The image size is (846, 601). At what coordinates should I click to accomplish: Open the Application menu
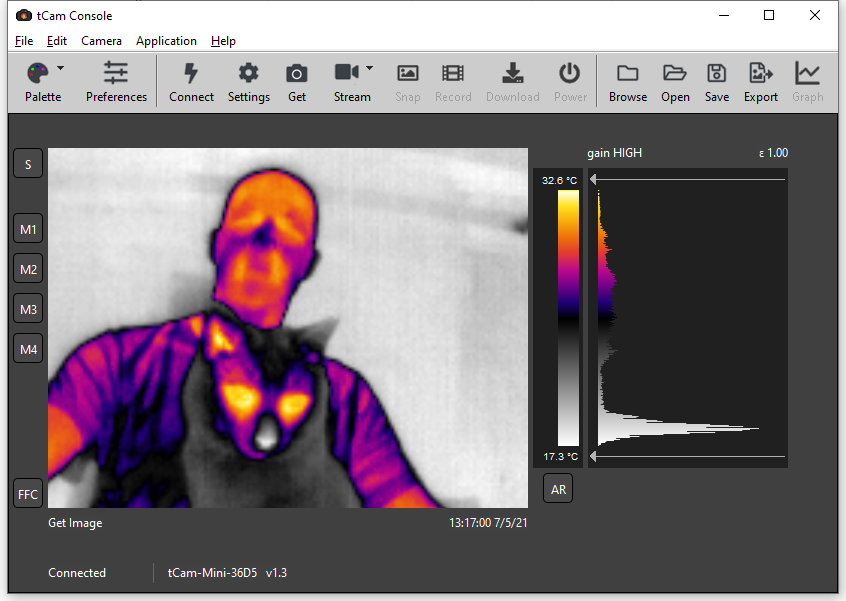(x=166, y=41)
